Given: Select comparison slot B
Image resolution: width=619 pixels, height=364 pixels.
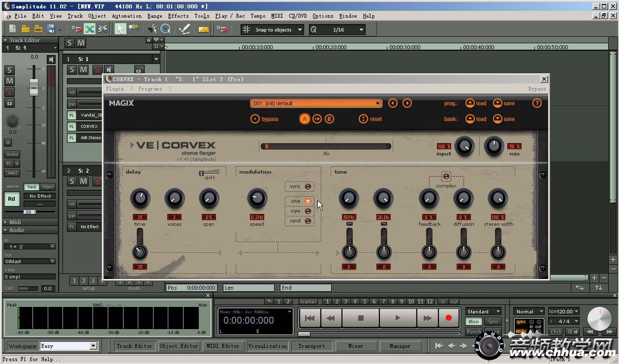Looking at the screenshot, I should pos(329,119).
